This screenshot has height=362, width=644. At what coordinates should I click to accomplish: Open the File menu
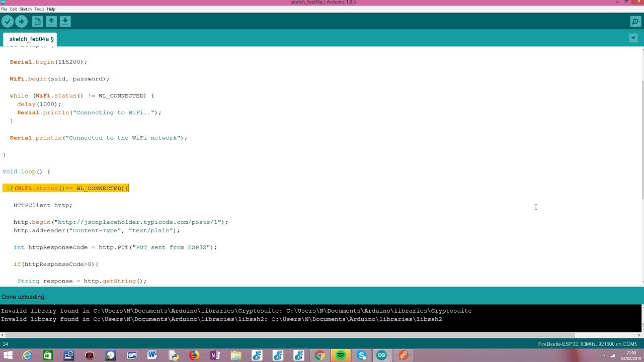coord(4,9)
